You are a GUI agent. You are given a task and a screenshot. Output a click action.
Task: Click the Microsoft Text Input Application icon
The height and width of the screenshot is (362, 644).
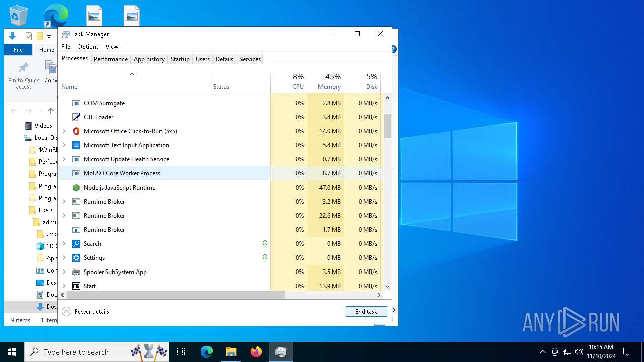click(x=76, y=145)
